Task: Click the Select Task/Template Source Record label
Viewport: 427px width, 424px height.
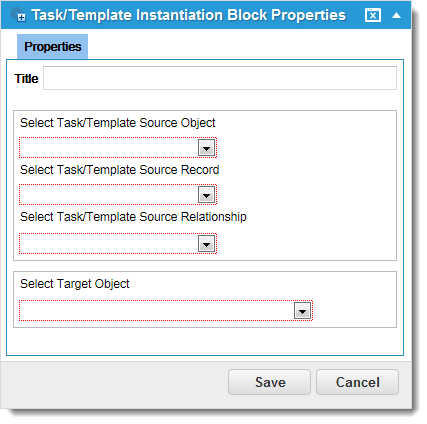Action: (120, 170)
